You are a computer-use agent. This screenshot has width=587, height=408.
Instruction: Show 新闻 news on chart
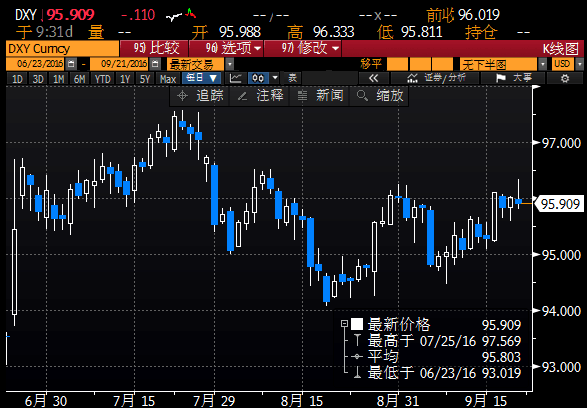[x=320, y=96]
